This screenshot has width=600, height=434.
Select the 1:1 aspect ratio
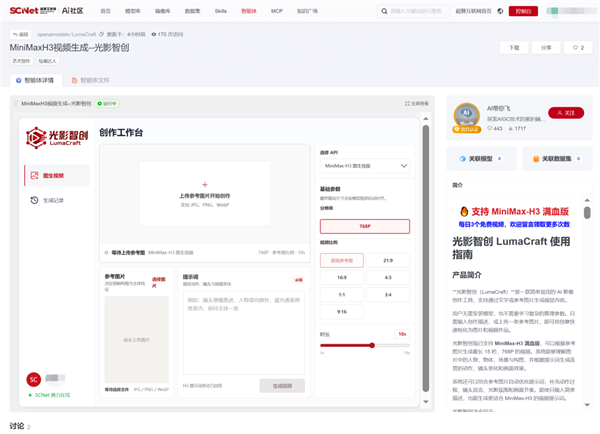point(342,295)
